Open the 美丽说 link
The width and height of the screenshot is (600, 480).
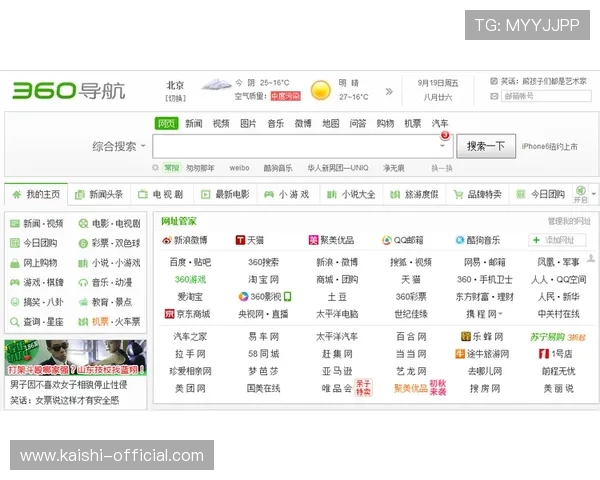pyautogui.click(x=558, y=389)
